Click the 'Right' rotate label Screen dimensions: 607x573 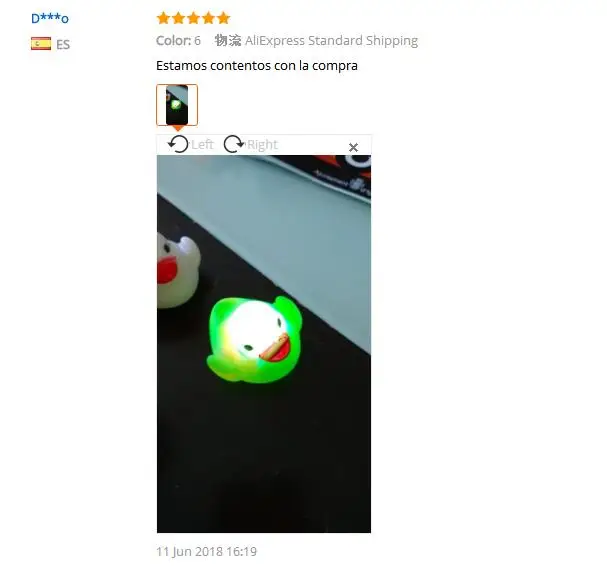(262, 144)
